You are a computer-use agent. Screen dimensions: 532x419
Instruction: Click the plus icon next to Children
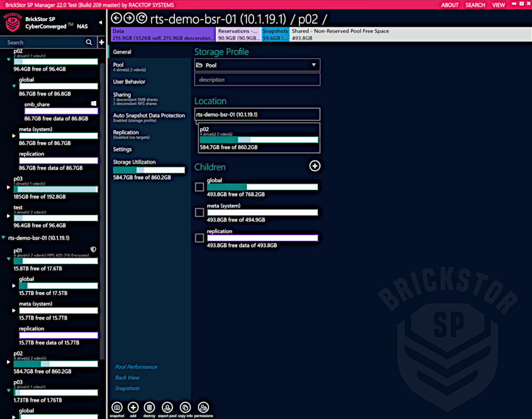tap(314, 166)
